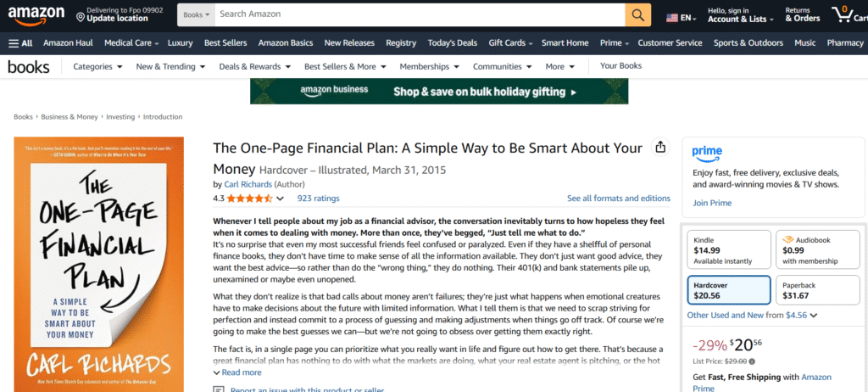Screen dimensions: 868x392
Task: Click the US flag language icon
Action: click(672, 17)
